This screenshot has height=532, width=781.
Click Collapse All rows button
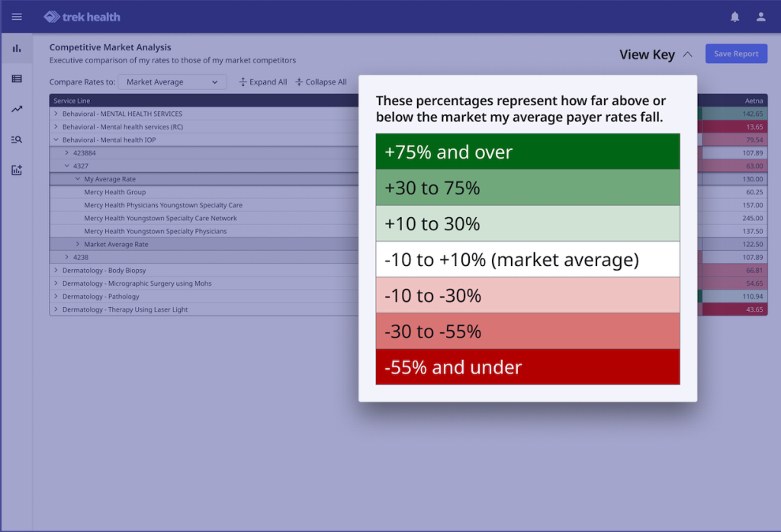pyautogui.click(x=320, y=82)
